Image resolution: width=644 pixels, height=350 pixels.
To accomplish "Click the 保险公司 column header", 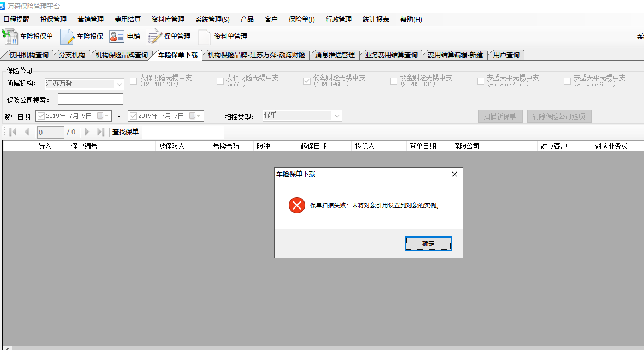I will pos(493,146).
